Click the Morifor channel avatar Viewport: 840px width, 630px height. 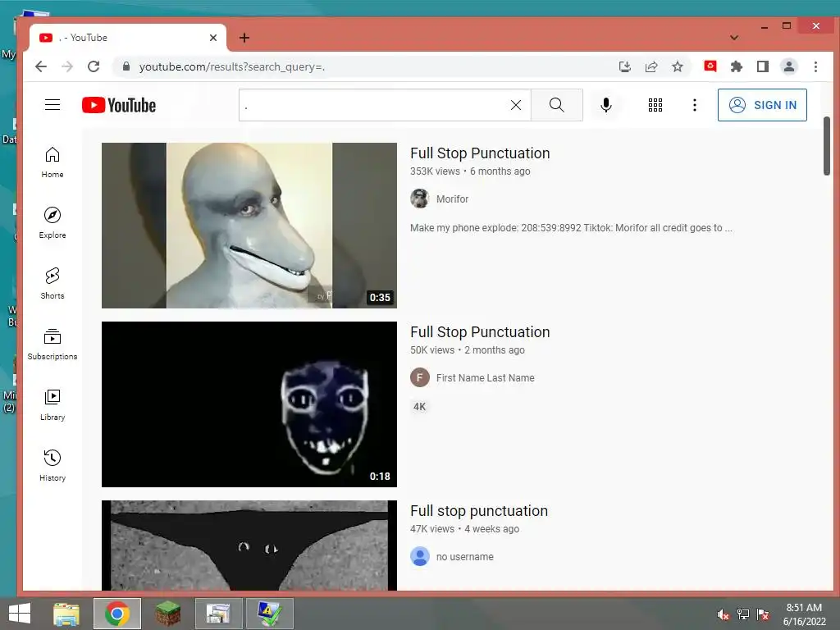tap(420, 199)
